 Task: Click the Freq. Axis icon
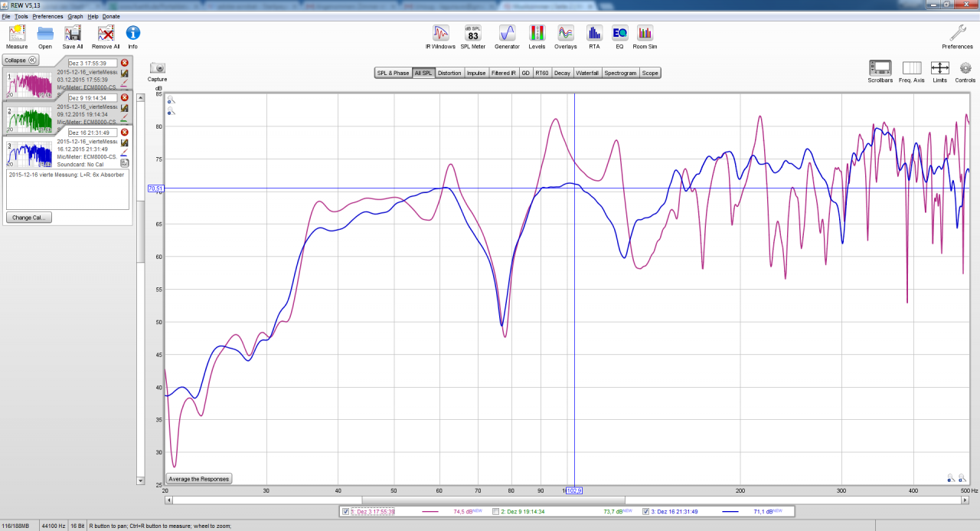[x=912, y=67]
